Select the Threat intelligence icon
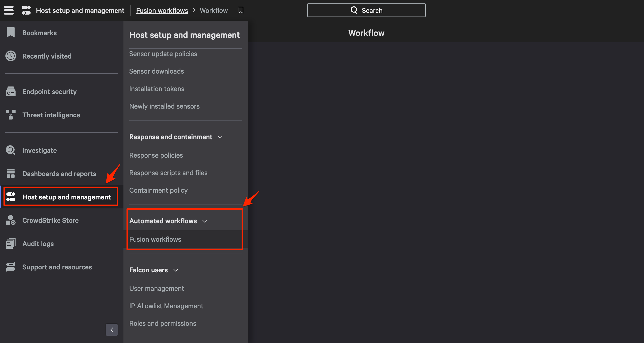Viewport: 644px width, 343px height. pyautogui.click(x=10, y=115)
